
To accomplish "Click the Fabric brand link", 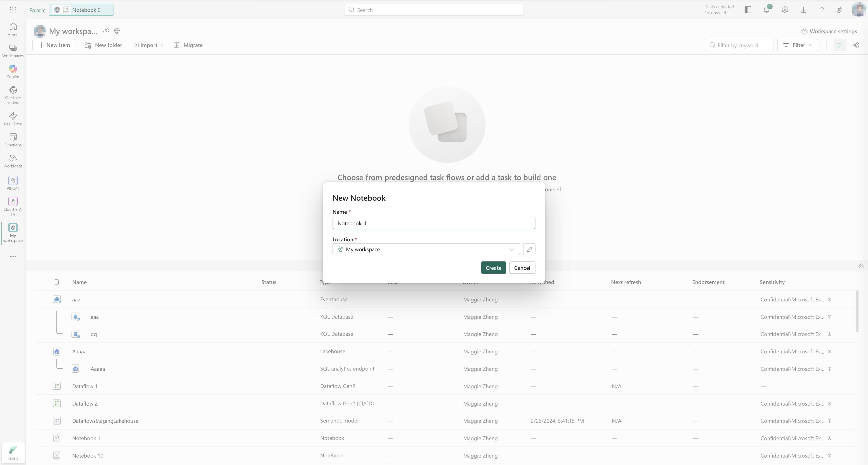I will 37,10.
